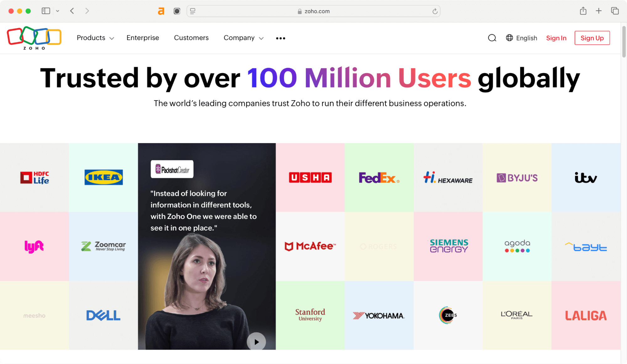Click the McAfee logo tile
Screen dimensions: 627x364
pyautogui.click(x=310, y=247)
